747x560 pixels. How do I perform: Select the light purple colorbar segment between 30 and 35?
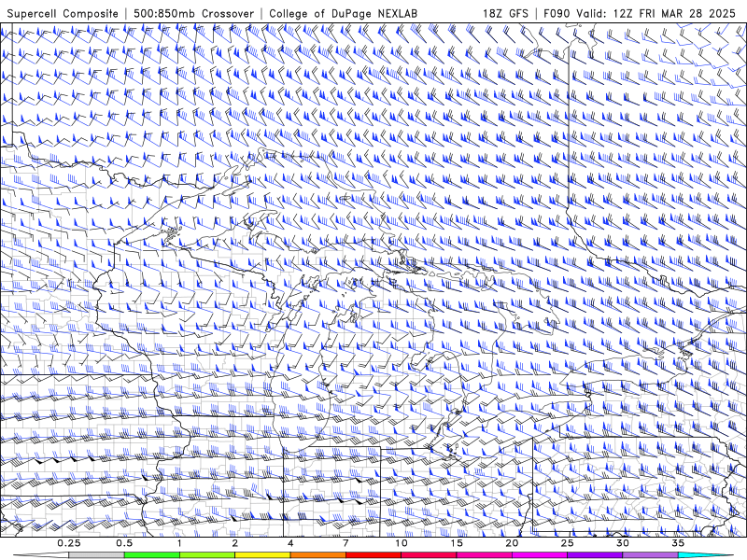(x=650, y=555)
